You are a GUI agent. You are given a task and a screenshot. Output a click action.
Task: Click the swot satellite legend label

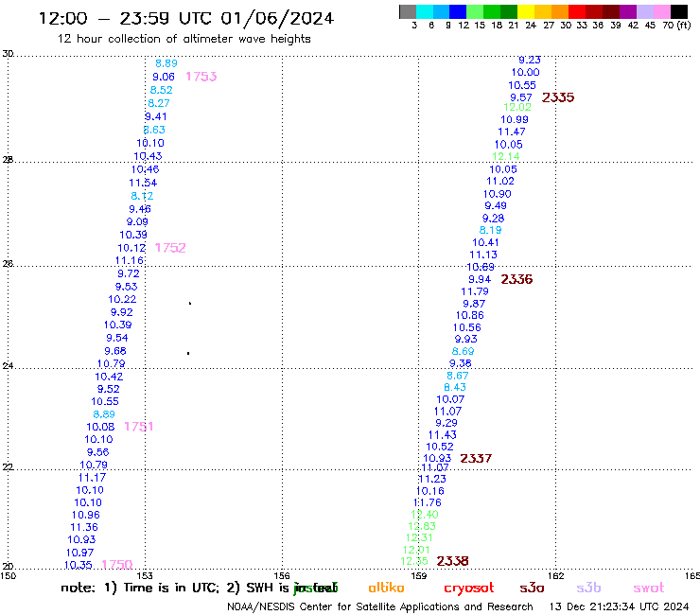click(649, 588)
